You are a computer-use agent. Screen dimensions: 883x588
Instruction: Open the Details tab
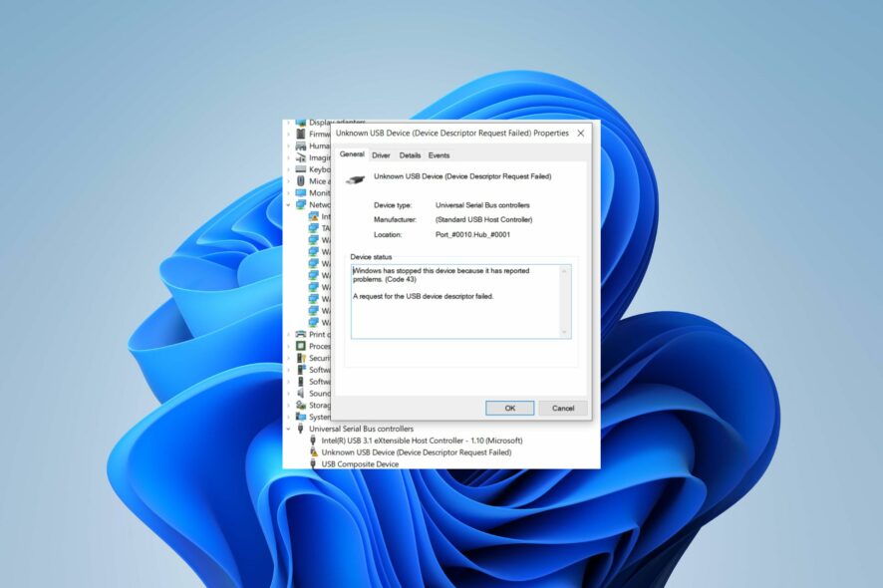[x=410, y=155]
